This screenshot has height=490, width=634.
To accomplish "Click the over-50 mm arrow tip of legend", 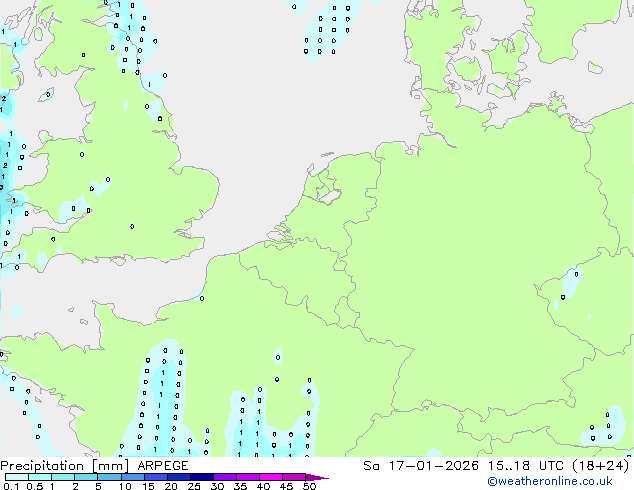I will [x=317, y=477].
